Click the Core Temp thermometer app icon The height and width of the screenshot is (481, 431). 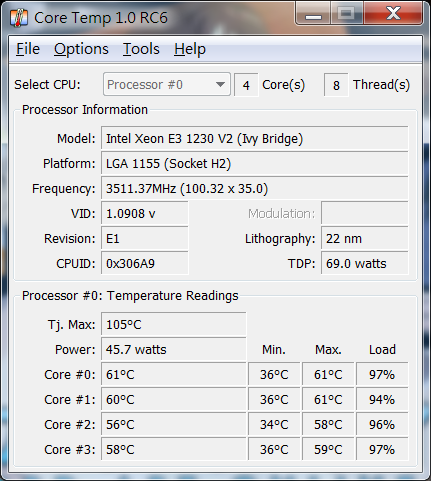point(19,18)
